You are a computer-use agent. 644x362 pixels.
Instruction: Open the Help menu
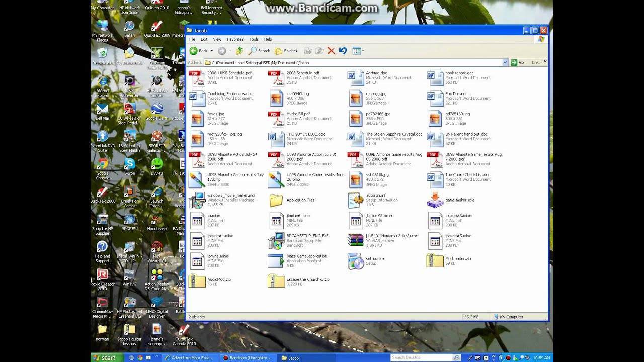click(x=268, y=39)
